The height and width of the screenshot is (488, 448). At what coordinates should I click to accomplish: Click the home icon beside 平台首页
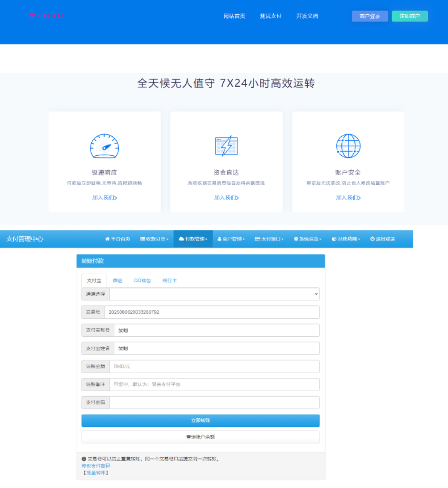click(107, 239)
